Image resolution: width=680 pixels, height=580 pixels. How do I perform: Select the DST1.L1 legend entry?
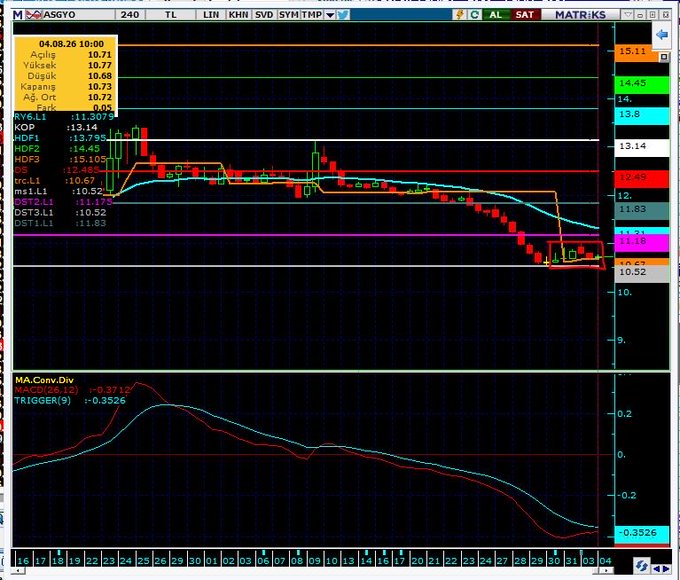click(60, 223)
